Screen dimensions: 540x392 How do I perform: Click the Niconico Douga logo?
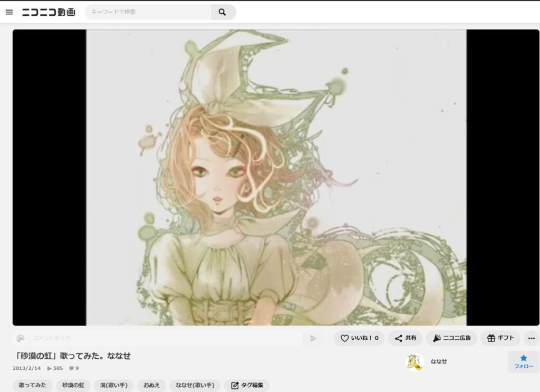(49, 12)
